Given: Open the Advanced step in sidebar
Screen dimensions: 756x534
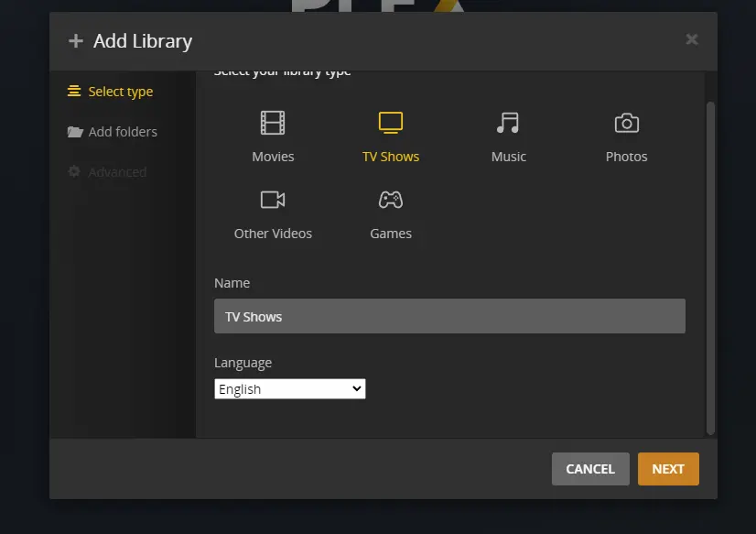Looking at the screenshot, I should 117,172.
